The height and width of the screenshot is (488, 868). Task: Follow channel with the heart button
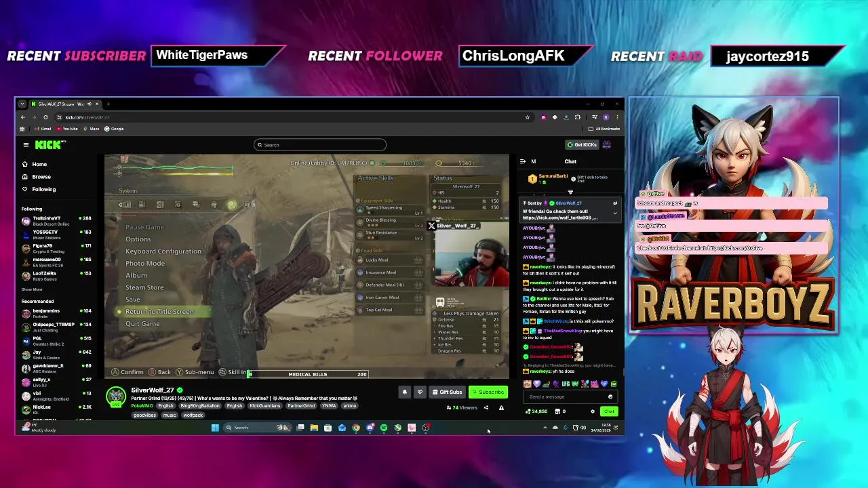coord(420,392)
